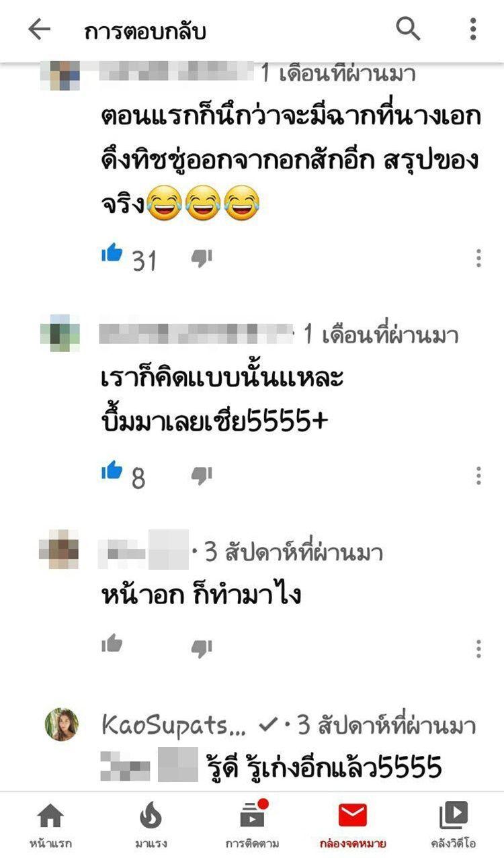
Task: Toggle like on the comment with 31 likes
Action: [x=112, y=255]
